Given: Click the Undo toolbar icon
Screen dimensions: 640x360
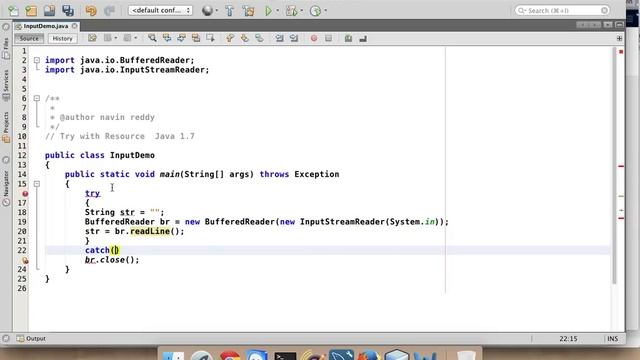Looking at the screenshot, I should [91, 11].
